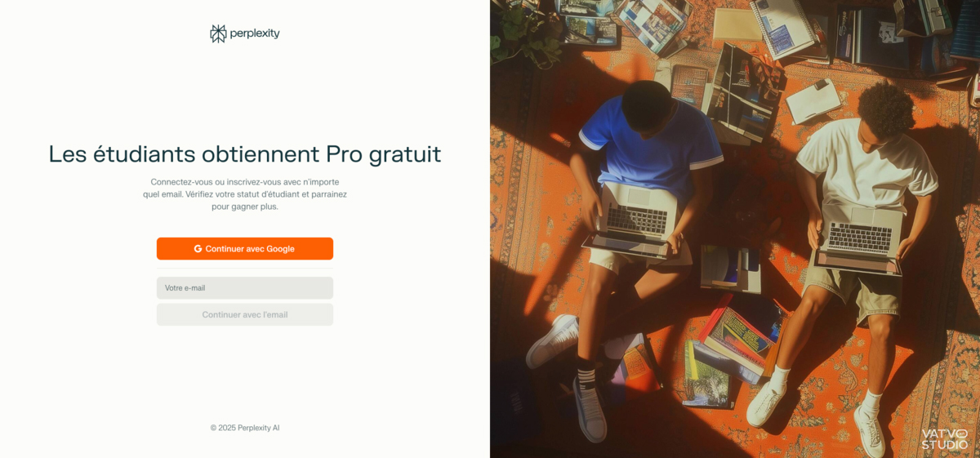The image size is (980, 458).
Task: Focus the Votre e-mail input field
Action: click(x=245, y=288)
